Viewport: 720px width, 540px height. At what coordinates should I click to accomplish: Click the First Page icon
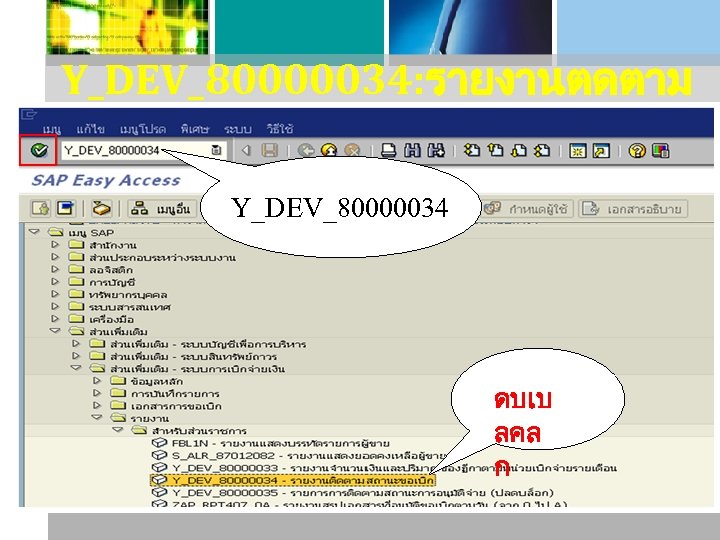click(x=472, y=150)
